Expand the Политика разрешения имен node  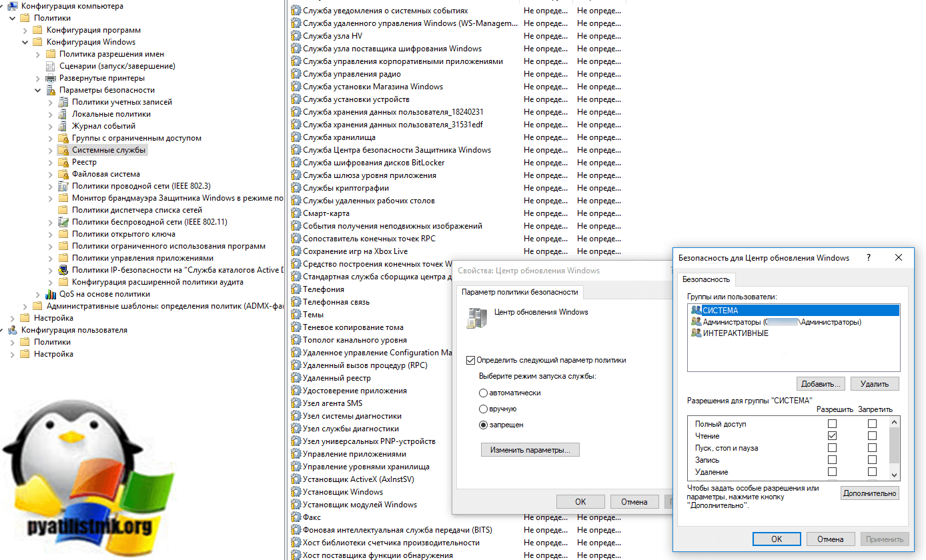click(38, 54)
